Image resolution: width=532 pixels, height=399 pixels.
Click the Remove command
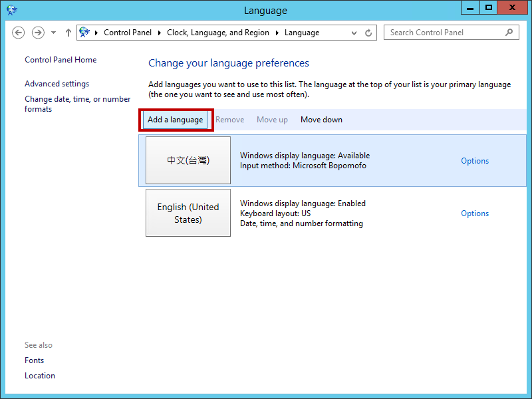click(x=229, y=120)
